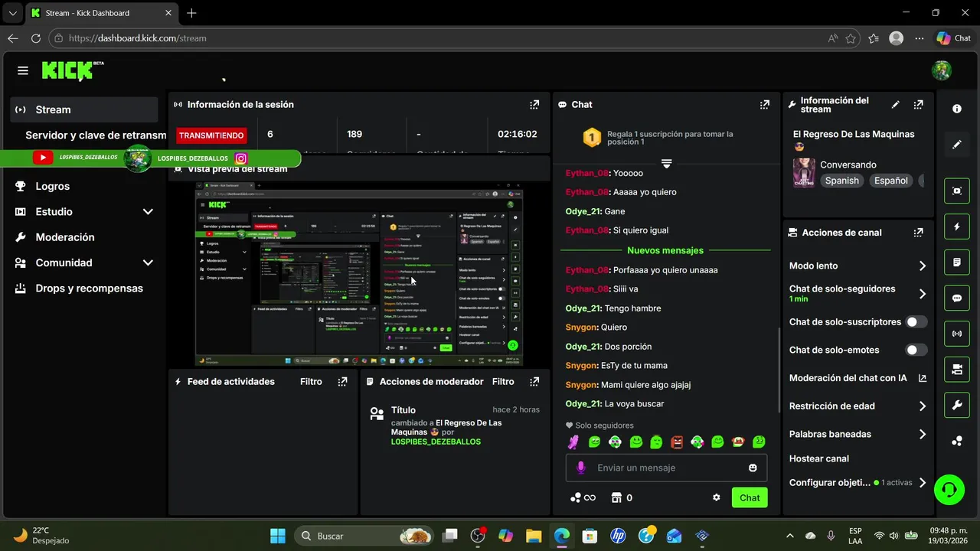Open Restricción de edad options chevron

point(922,406)
